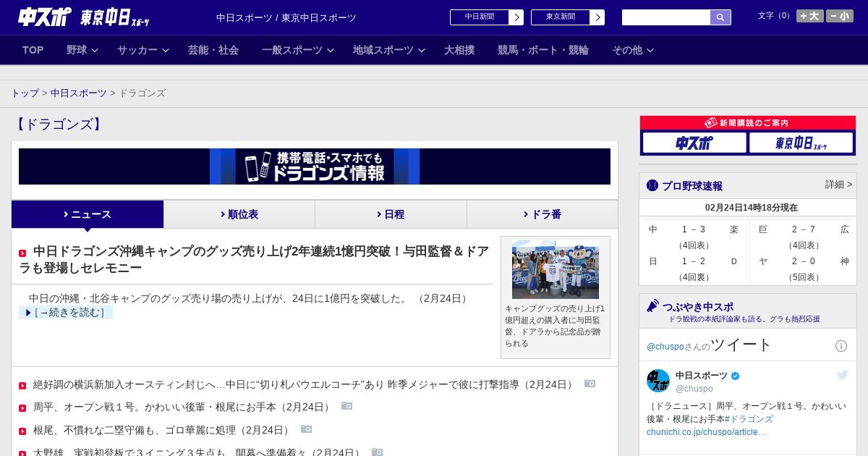Expand the サッカー navigation menu
This screenshot has height=456, width=868.
click(143, 50)
